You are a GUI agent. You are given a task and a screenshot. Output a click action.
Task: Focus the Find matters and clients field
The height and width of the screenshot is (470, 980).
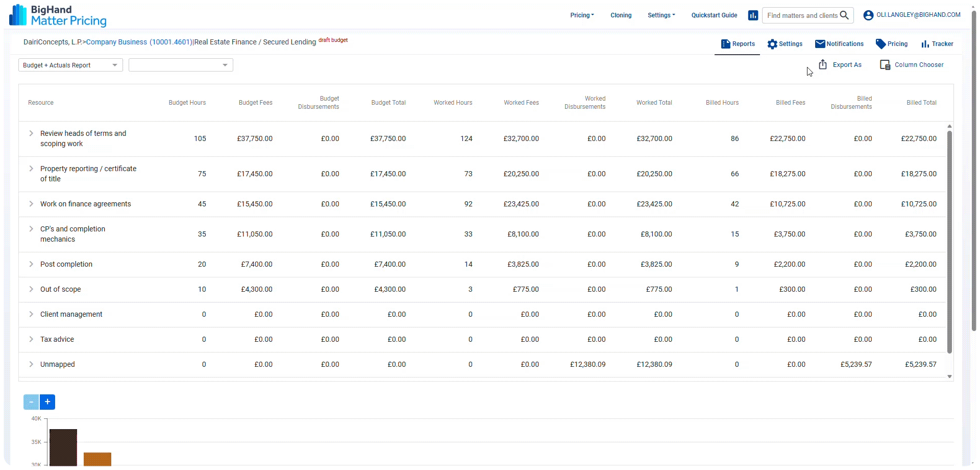[x=802, y=15]
